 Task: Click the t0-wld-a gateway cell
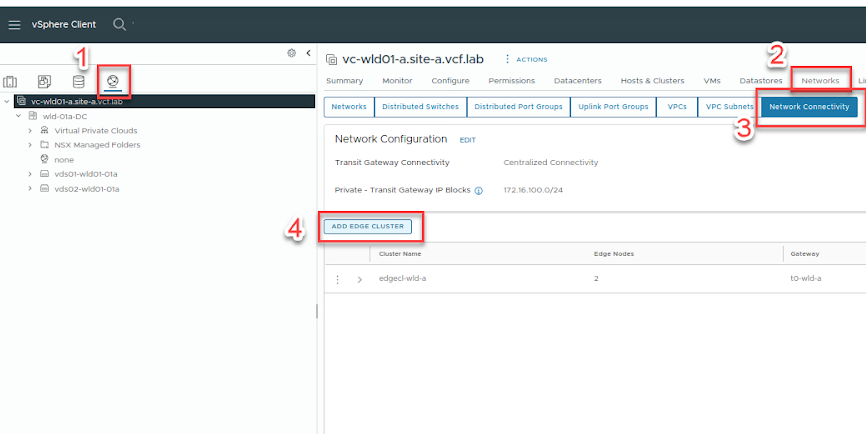[x=806, y=278]
